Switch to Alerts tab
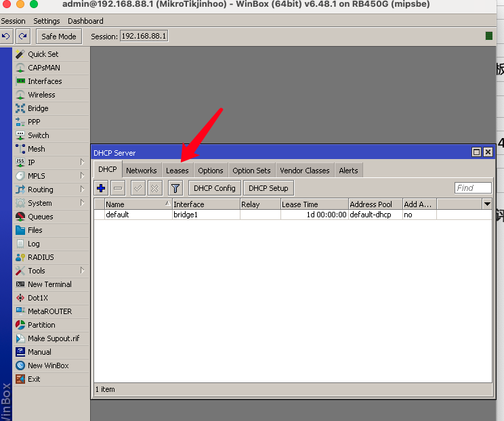504x421 pixels. click(348, 171)
